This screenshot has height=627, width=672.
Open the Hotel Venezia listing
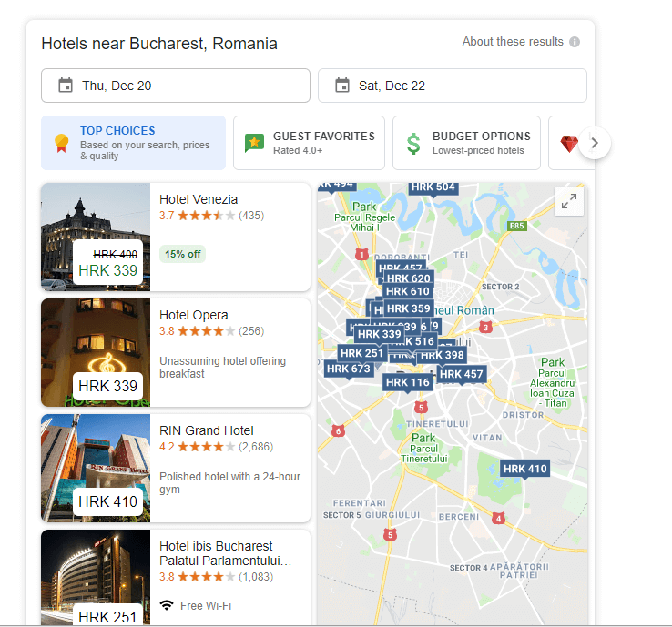pos(176,237)
